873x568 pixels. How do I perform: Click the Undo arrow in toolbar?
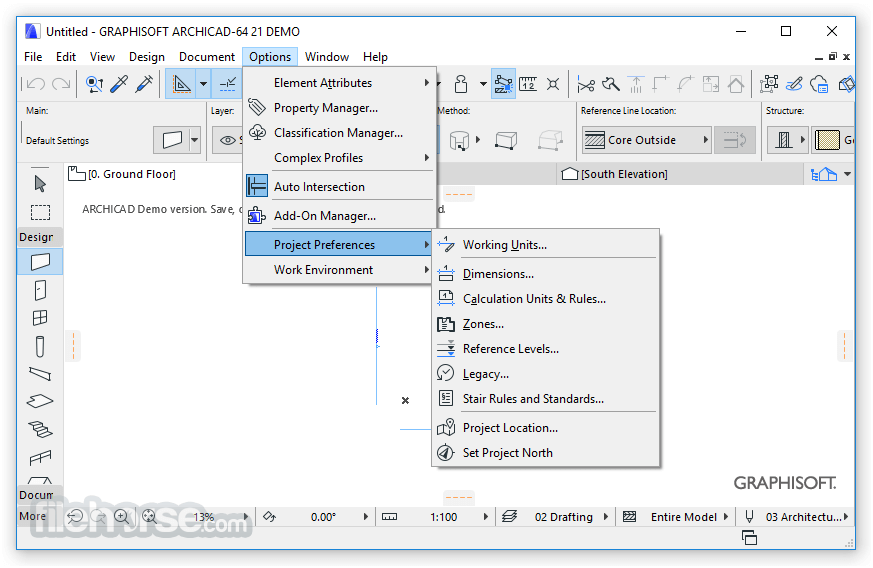(36, 84)
